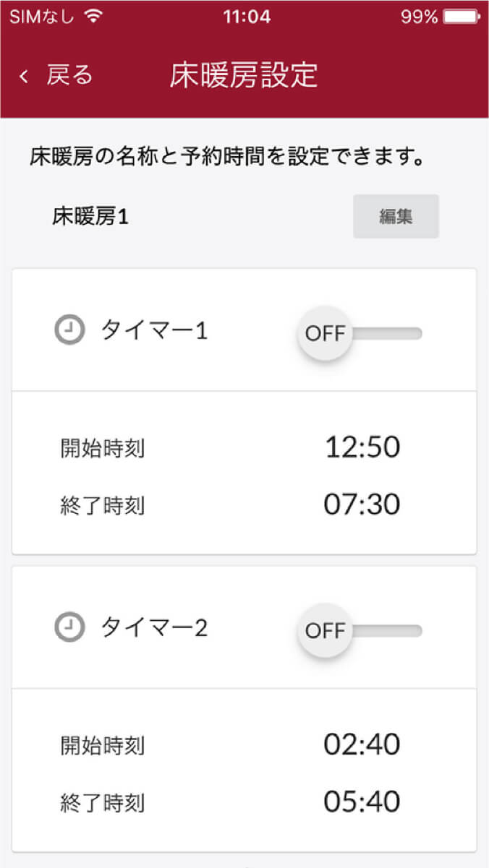Tap the back chevron arrow icon
Screen dimensions: 489x868
pyautogui.click(x=24, y=76)
